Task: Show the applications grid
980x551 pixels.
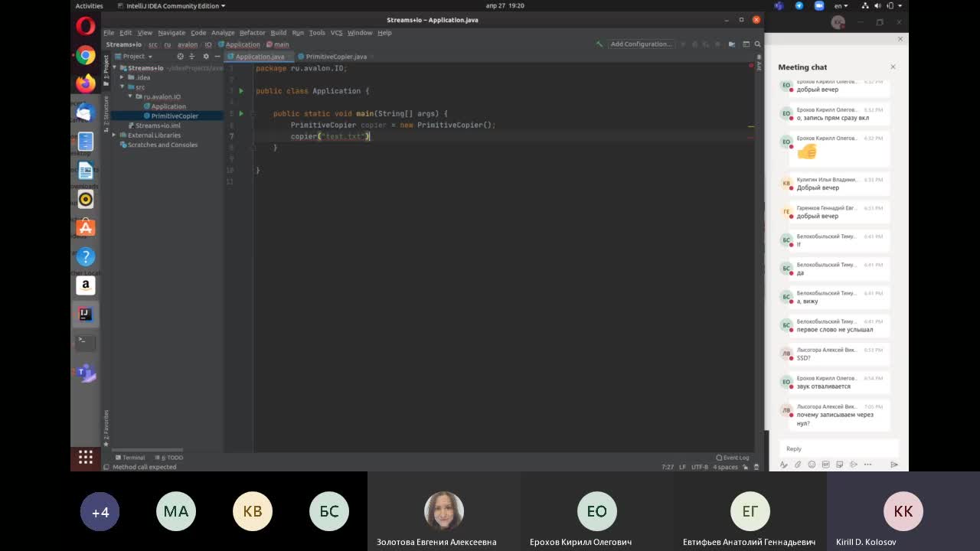Action: 86,457
